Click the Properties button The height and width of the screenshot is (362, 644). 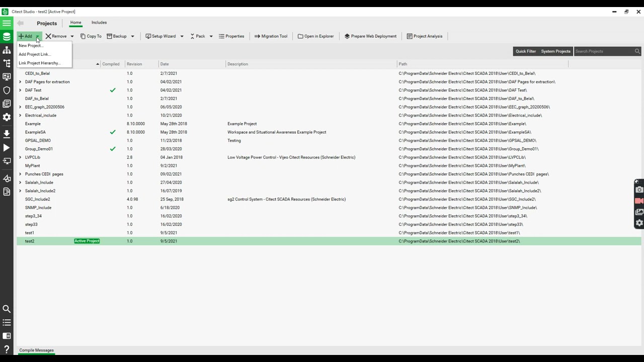[x=231, y=36]
